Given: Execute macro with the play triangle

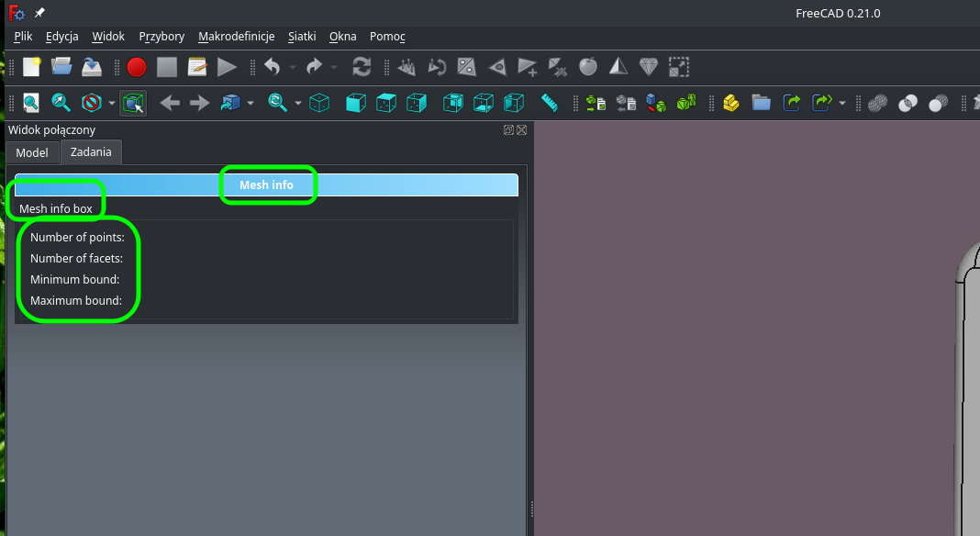Looking at the screenshot, I should click(227, 66).
